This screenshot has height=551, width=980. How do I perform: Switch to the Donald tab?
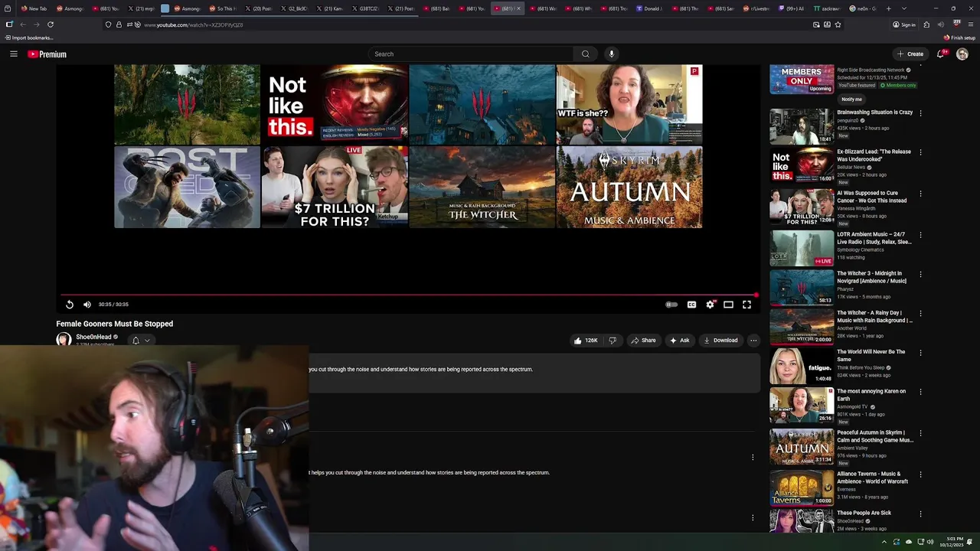[649, 8]
